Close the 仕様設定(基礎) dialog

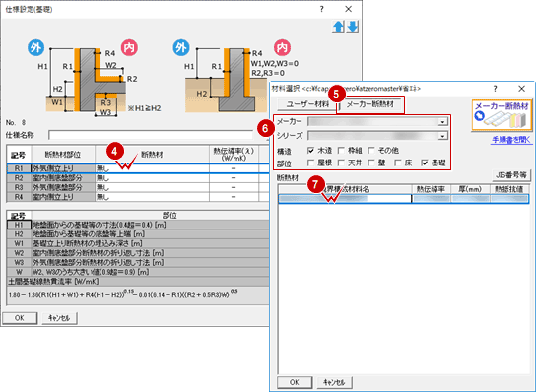(348, 9)
